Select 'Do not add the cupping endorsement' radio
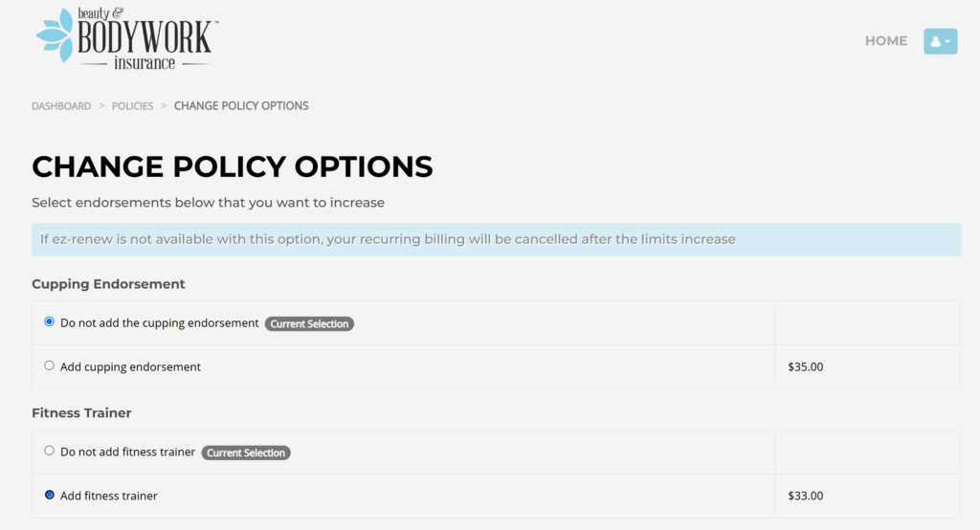This screenshot has width=980, height=530. [50, 322]
